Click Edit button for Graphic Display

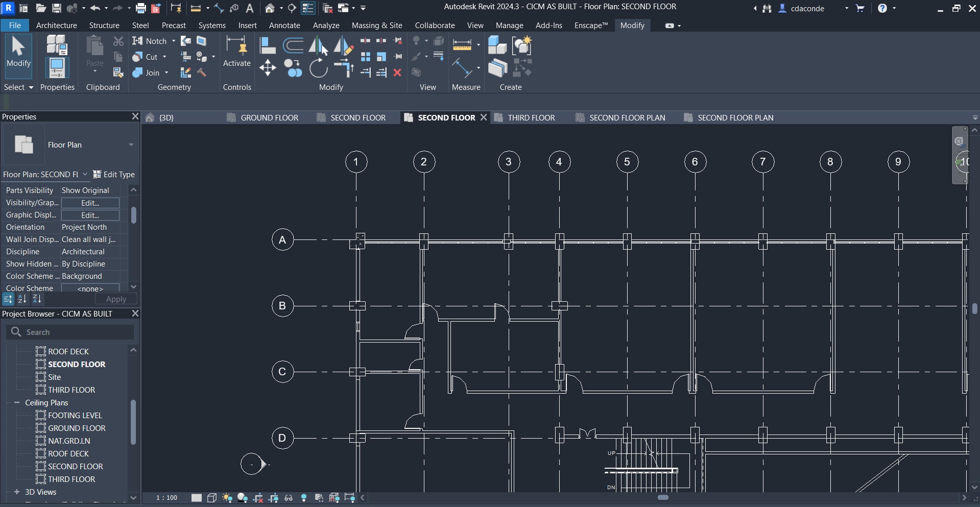[x=90, y=215]
